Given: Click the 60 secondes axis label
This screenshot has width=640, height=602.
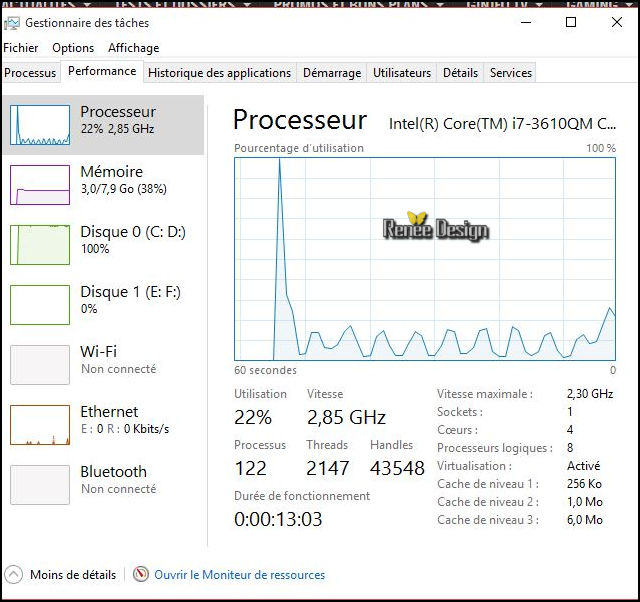Looking at the screenshot, I should click(x=265, y=370).
